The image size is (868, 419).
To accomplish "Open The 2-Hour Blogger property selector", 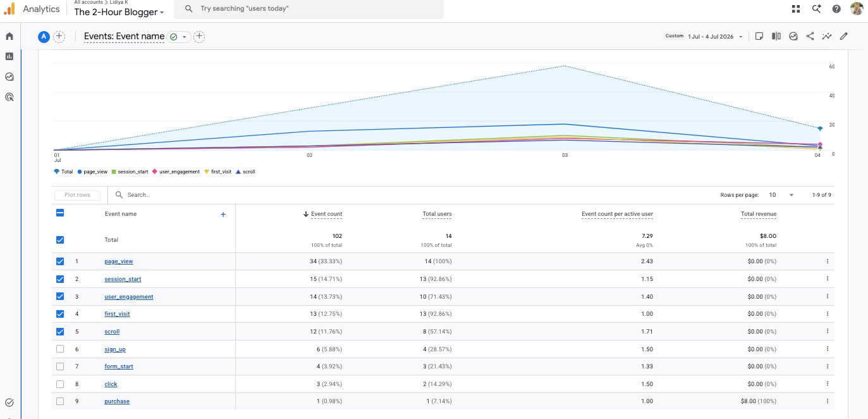I will (119, 12).
